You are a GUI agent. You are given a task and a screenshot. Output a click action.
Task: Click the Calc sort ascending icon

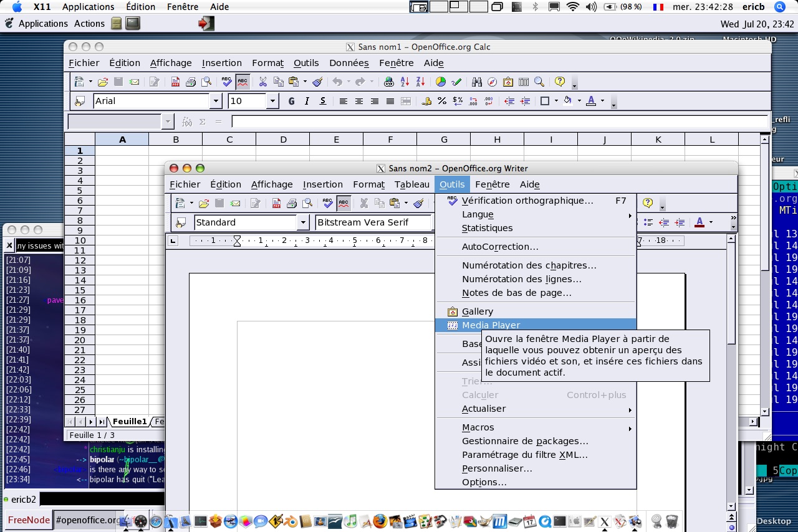405,82
